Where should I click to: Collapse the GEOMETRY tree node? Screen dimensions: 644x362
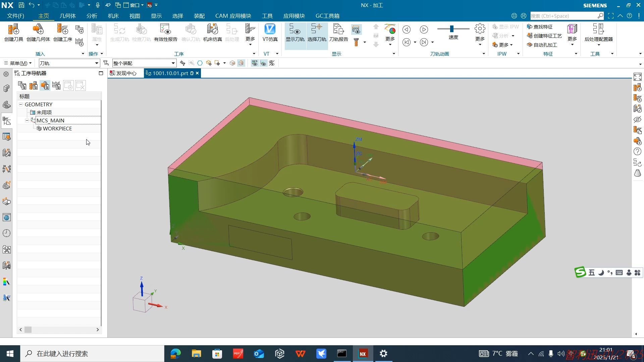(21, 104)
